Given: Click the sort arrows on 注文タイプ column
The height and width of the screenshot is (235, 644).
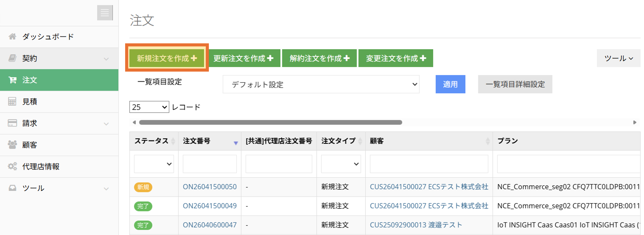Looking at the screenshot, I should point(360,141).
